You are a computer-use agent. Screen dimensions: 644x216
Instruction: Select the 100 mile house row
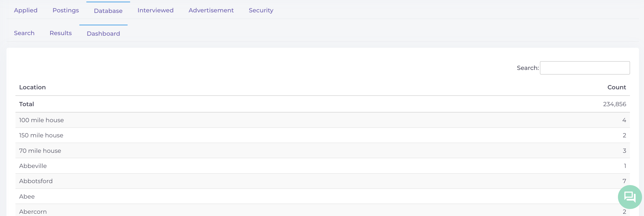(x=323, y=120)
